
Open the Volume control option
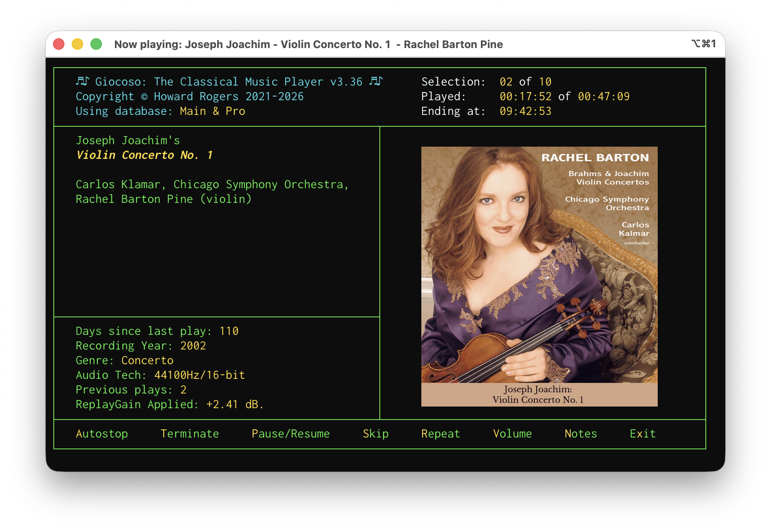[x=512, y=434]
